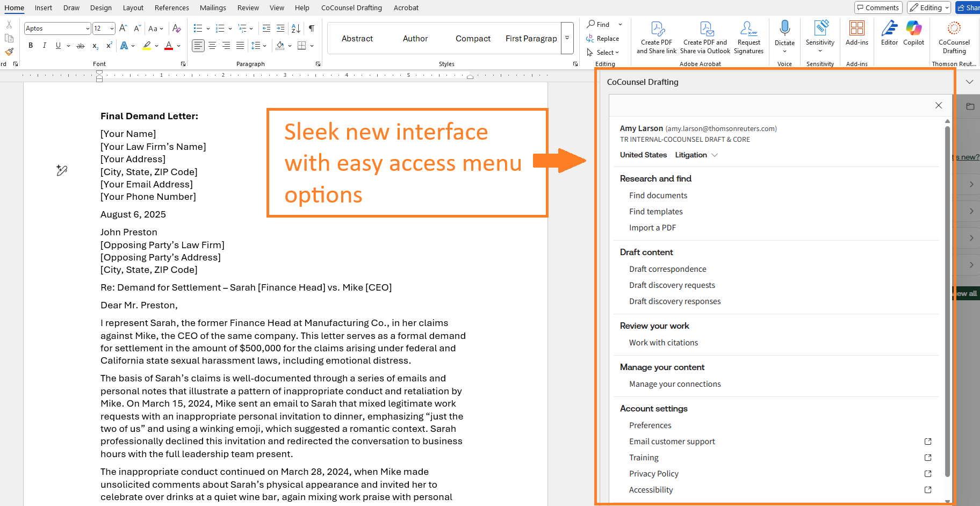
Task: Open the CoCounsel Drafting ribbon icon
Action: click(954, 37)
